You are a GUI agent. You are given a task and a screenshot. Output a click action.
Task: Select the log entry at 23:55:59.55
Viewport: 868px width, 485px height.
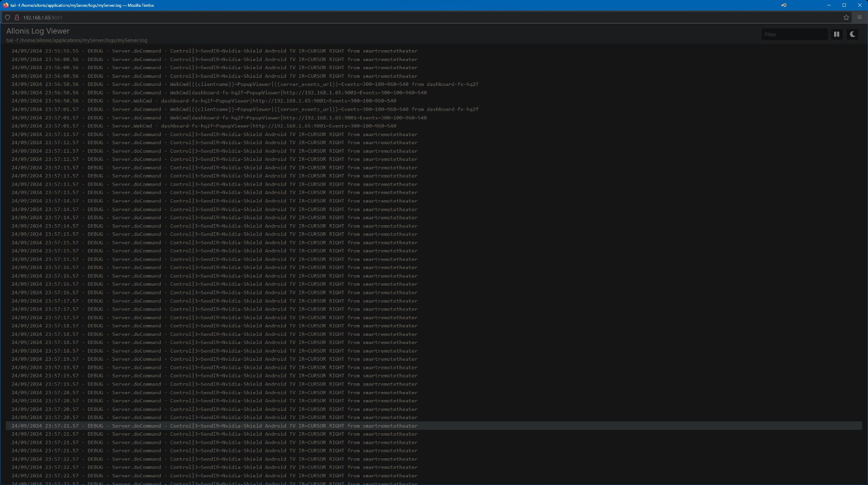tap(434, 51)
